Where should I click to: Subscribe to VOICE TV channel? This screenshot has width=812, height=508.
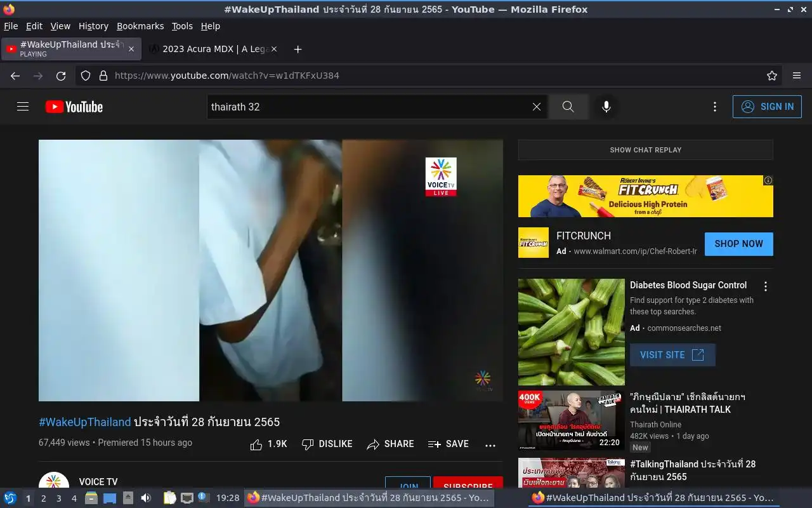pyautogui.click(x=468, y=483)
